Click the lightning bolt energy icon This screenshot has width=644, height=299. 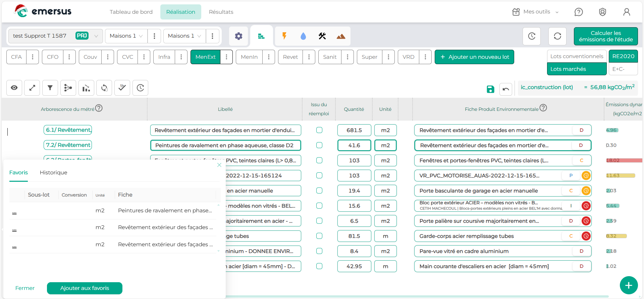point(284,36)
